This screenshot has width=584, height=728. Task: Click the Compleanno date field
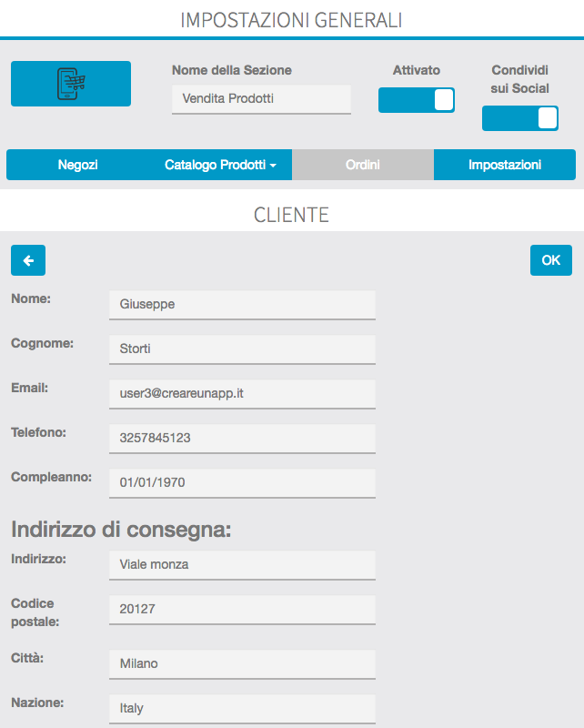click(x=241, y=482)
